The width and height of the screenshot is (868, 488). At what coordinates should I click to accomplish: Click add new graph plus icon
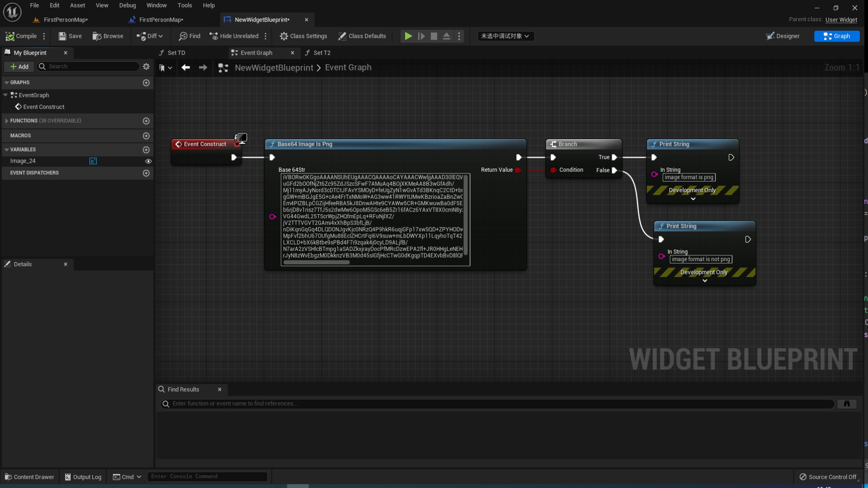coord(146,83)
